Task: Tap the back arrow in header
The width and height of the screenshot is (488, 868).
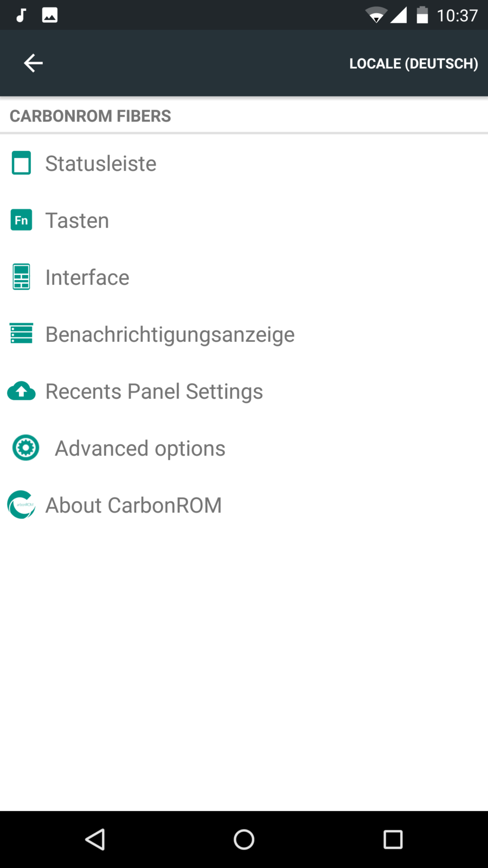Action: (33, 63)
